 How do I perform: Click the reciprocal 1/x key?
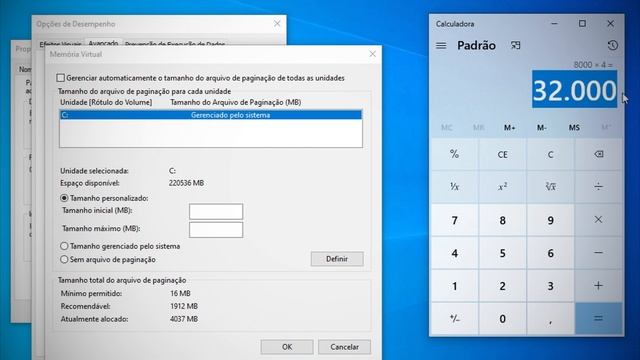point(454,187)
